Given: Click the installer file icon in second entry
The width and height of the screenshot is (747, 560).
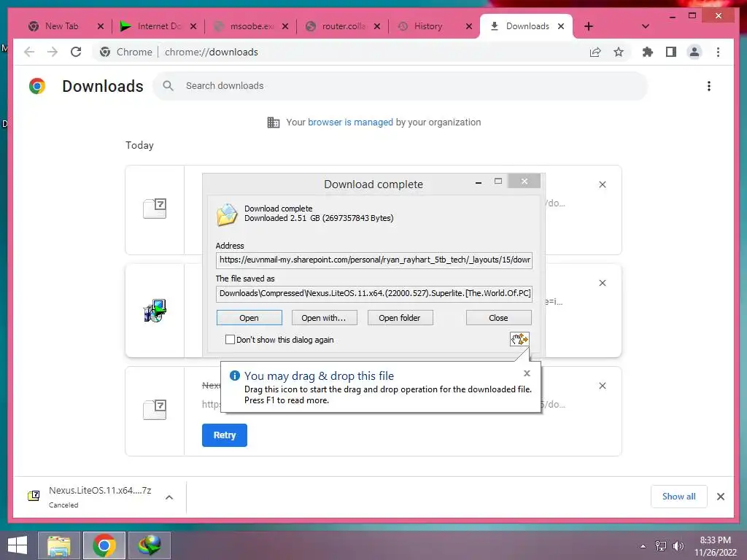Looking at the screenshot, I should pos(155,311).
